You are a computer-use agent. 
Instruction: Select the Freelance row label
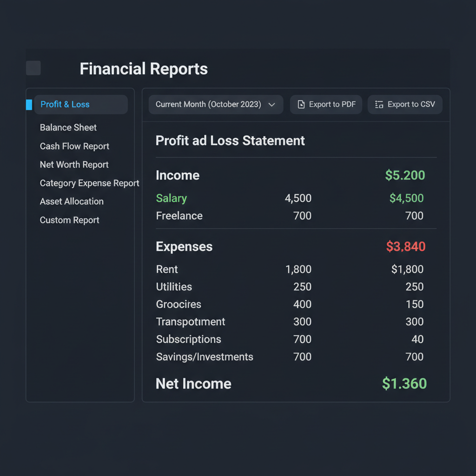tap(179, 216)
